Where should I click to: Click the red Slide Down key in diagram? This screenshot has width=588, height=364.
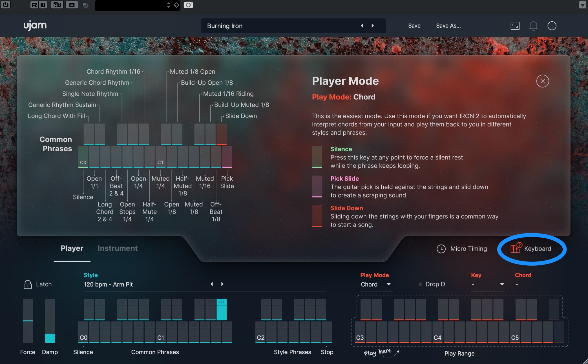pyautogui.click(x=222, y=134)
